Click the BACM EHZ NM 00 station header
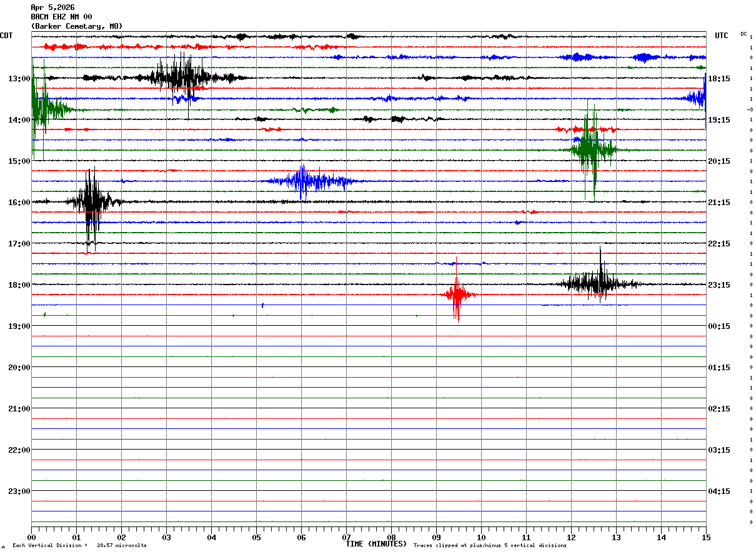The height and width of the screenshot is (554, 756). (61, 17)
